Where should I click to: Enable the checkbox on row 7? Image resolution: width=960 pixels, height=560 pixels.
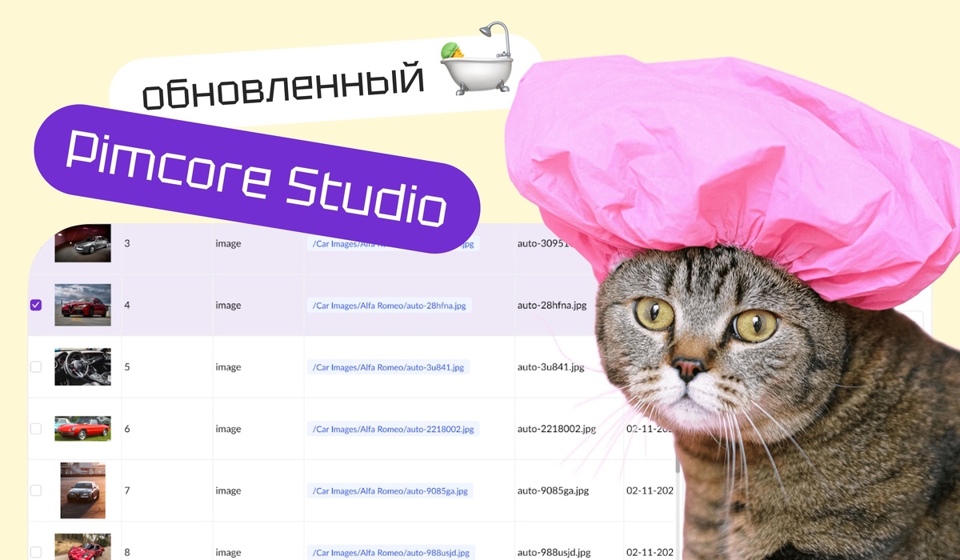click(35, 490)
